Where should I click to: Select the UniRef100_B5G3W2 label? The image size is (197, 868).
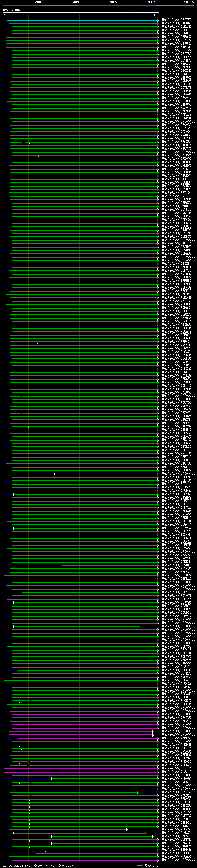point(176,694)
